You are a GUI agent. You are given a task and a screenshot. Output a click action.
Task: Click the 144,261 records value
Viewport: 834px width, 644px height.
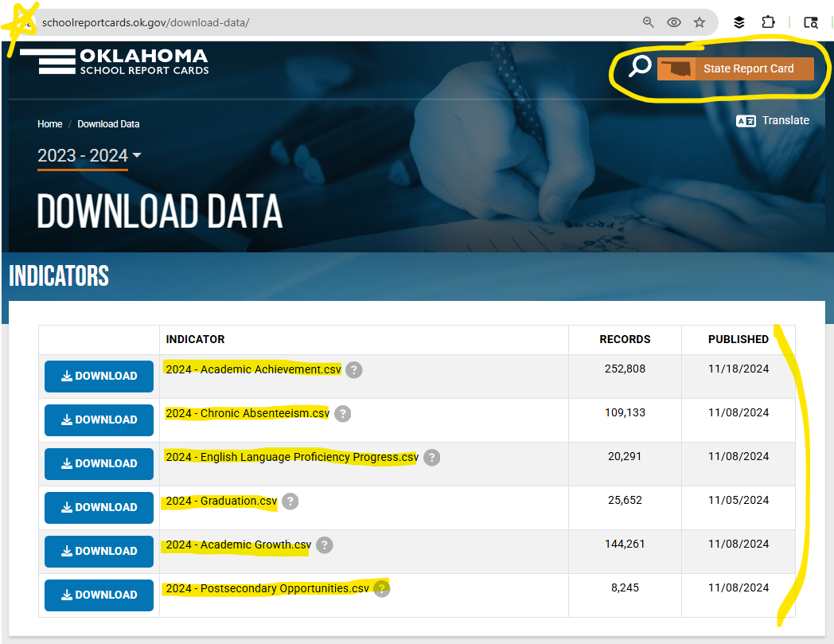tap(625, 544)
